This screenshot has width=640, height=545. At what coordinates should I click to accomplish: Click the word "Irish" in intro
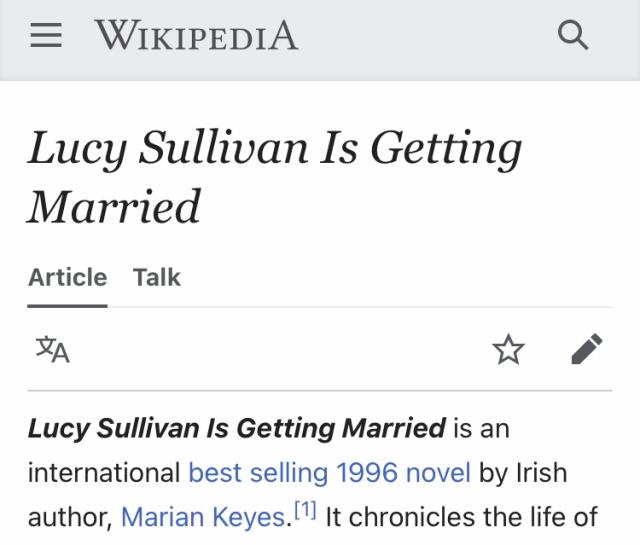coord(541,473)
